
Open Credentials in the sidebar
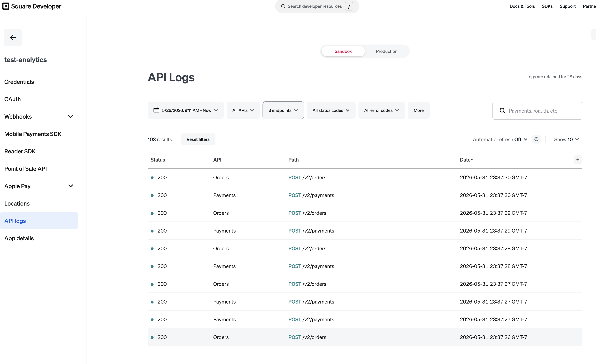pos(19,82)
